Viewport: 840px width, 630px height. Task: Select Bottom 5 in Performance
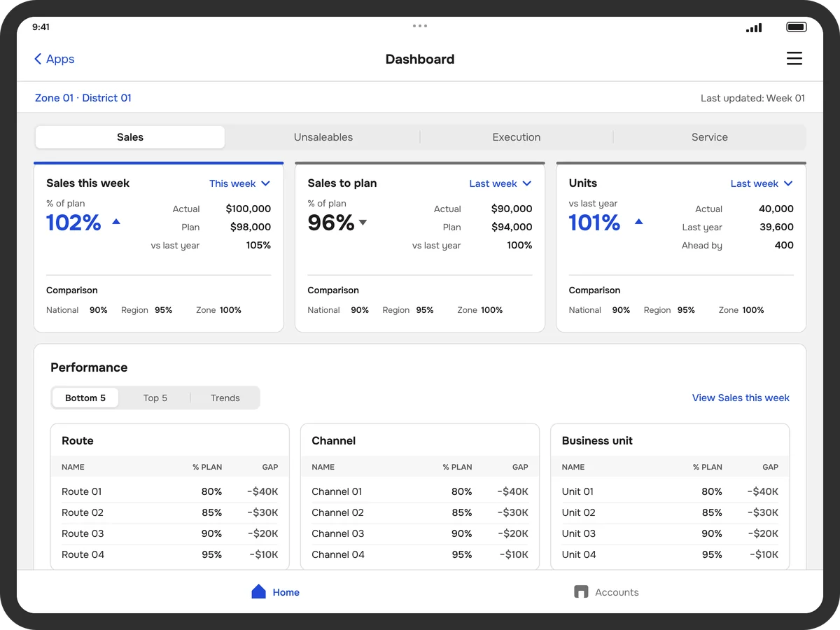[x=85, y=398]
